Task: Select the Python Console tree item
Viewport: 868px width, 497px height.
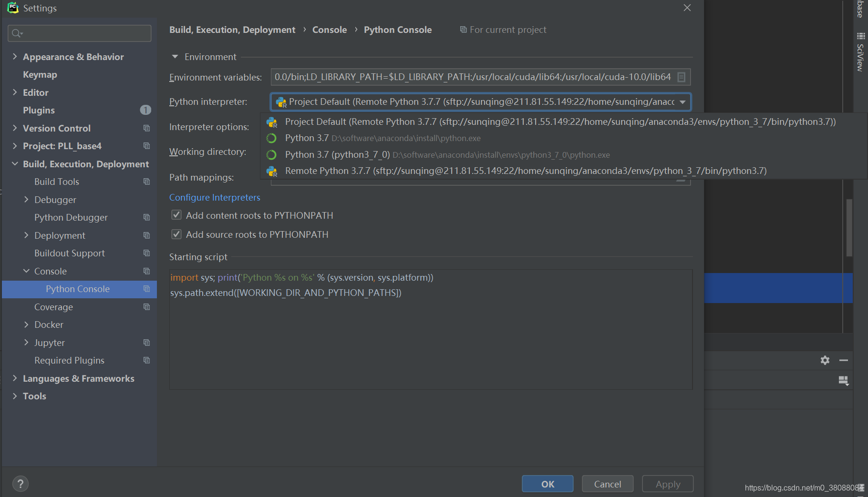Action: 79,289
